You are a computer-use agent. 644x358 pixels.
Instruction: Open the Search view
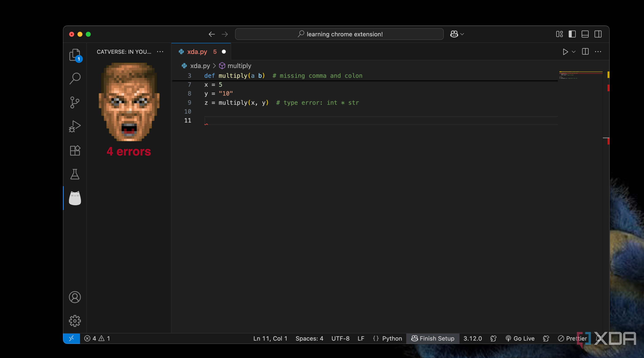tap(75, 79)
